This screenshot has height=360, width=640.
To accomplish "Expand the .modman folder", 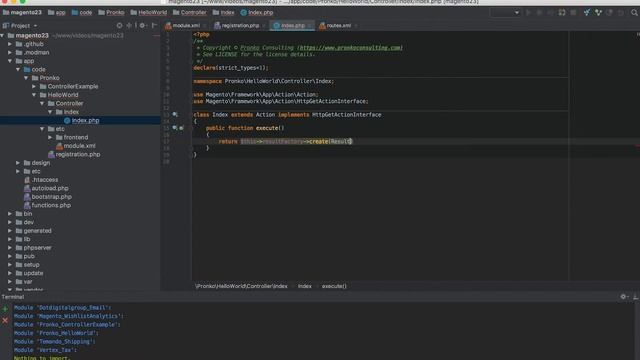I will click(x=10, y=53).
